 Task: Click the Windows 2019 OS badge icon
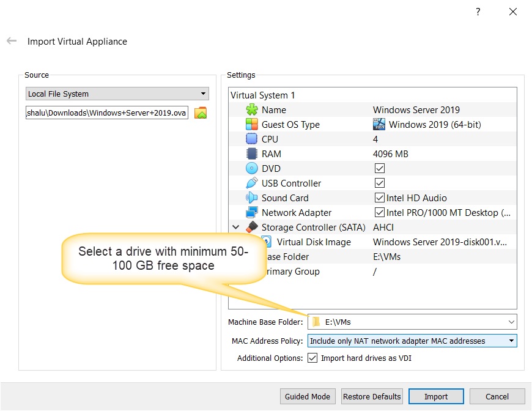coord(379,124)
